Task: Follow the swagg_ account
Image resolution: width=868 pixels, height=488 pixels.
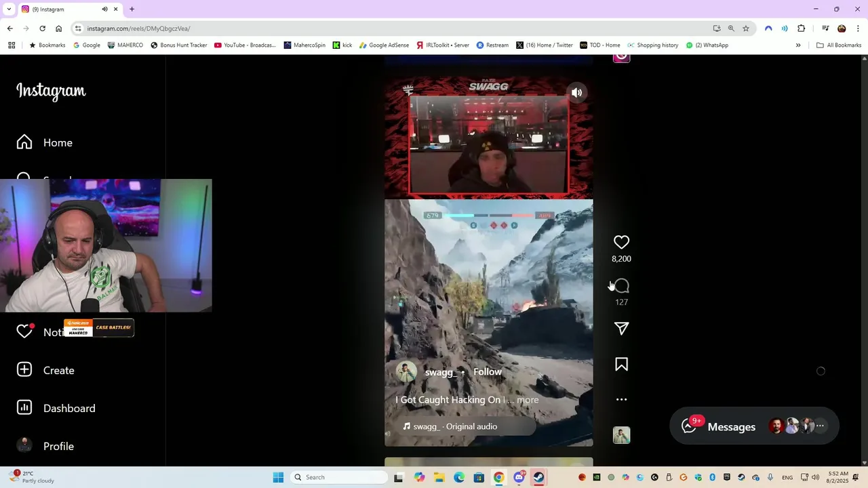Action: (x=487, y=372)
